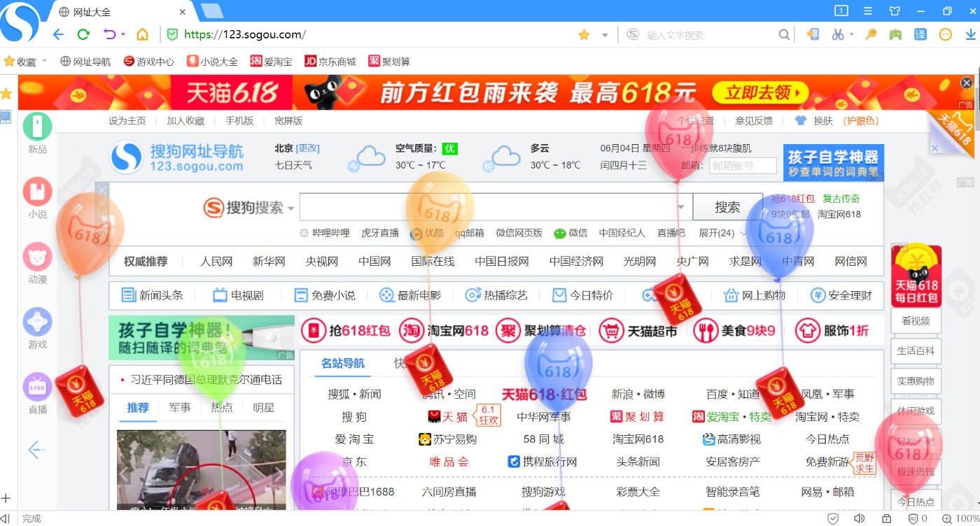Open the 新闻头条 category
Viewport: 980px width, 526px height.
coord(153,295)
